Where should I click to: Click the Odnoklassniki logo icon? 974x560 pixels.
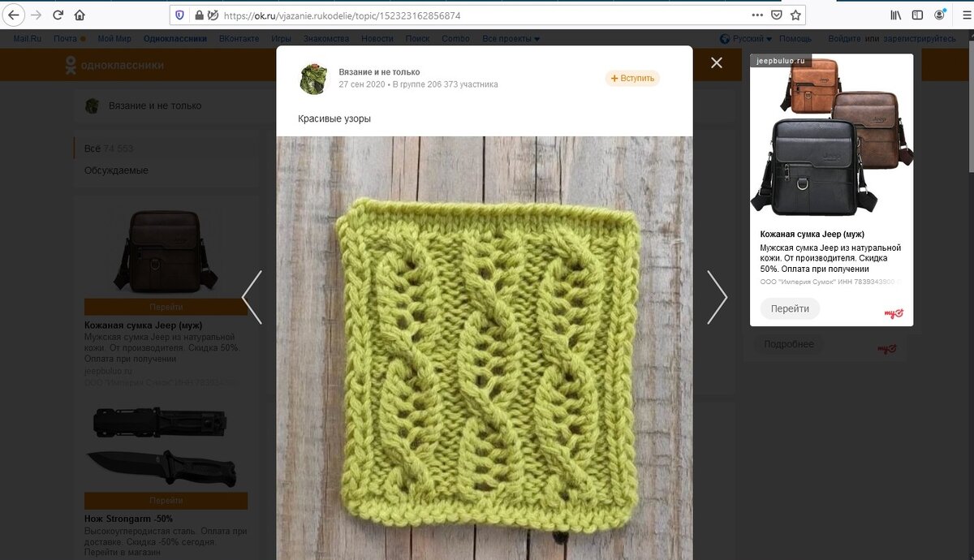pyautogui.click(x=71, y=66)
